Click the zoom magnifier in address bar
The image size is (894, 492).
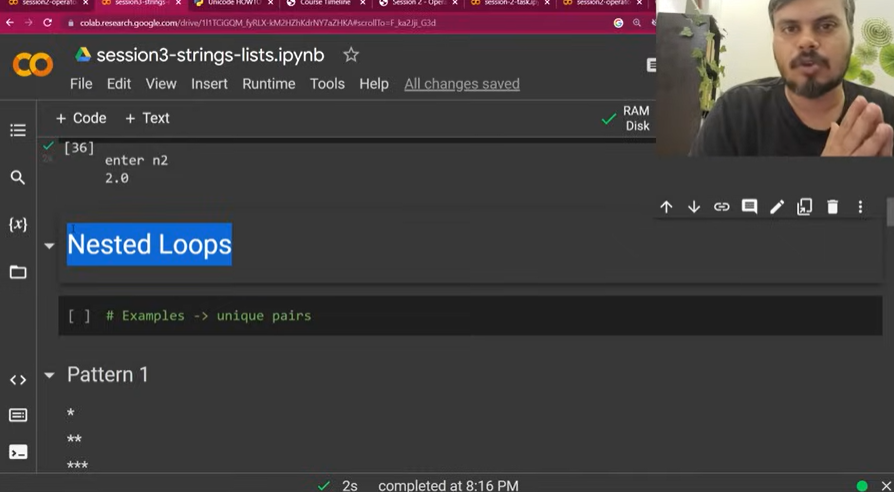point(637,23)
